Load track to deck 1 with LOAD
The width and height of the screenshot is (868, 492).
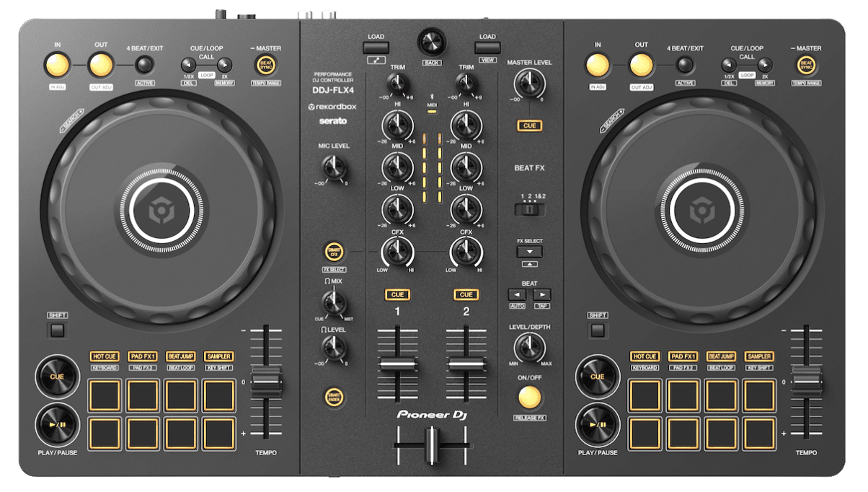click(376, 48)
